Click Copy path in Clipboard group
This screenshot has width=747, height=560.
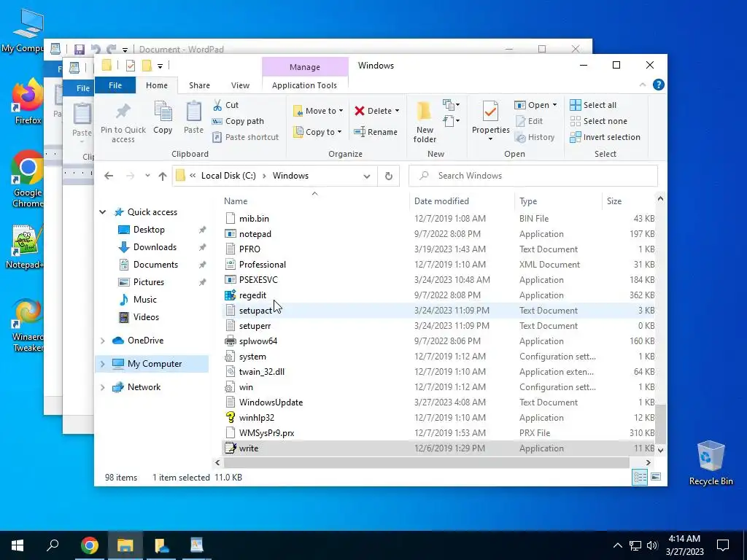coord(238,122)
